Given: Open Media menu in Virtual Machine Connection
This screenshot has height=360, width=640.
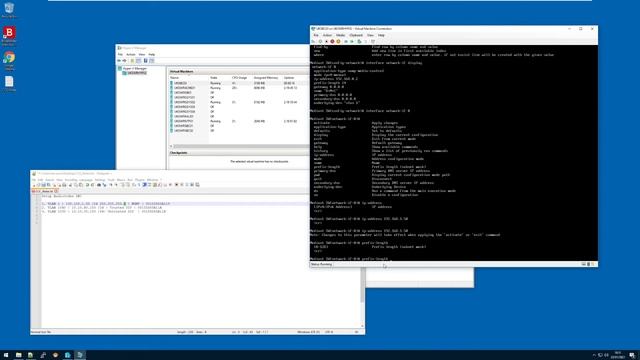Looking at the screenshot, I should pos(340,35).
